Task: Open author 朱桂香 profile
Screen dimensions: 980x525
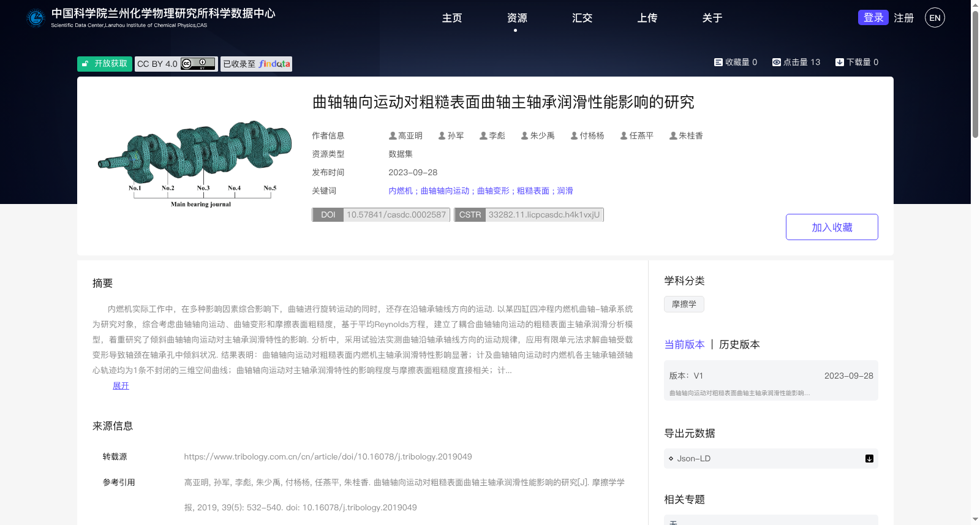Action: (x=686, y=135)
